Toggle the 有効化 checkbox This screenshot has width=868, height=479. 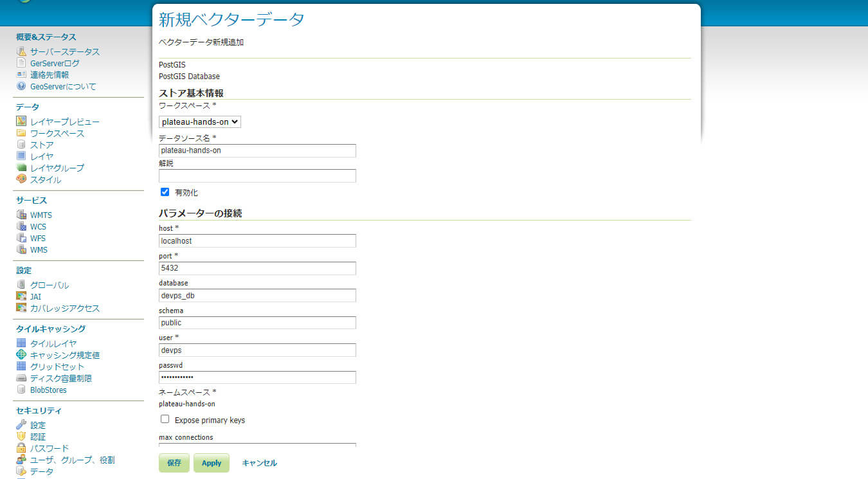coord(165,192)
